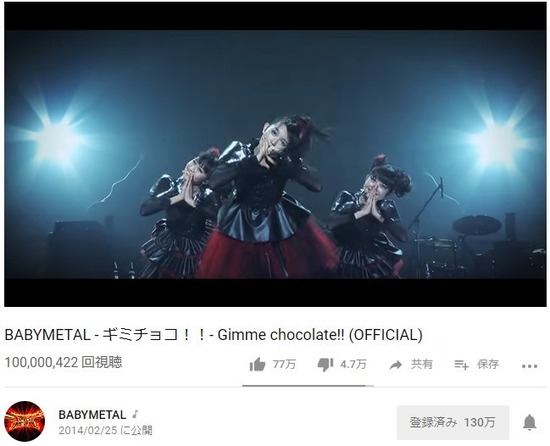Toggle the notification bell
550x446 pixels.
(x=530, y=422)
